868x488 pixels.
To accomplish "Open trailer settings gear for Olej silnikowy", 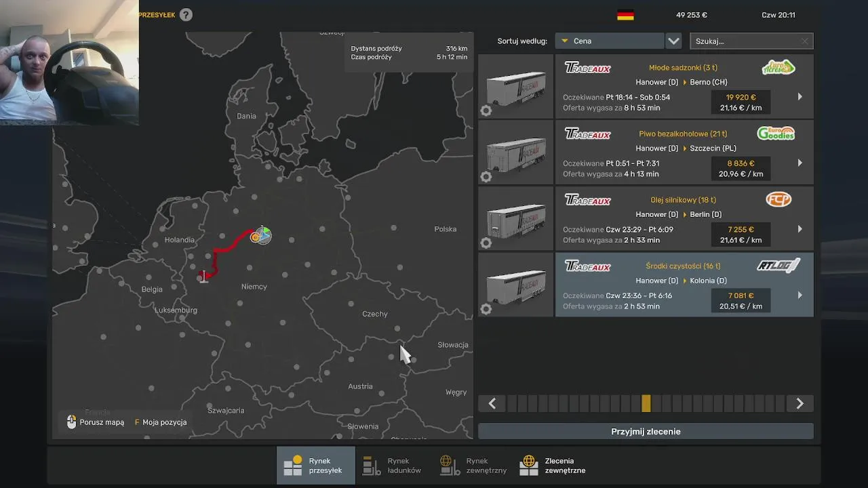I will coord(486,243).
